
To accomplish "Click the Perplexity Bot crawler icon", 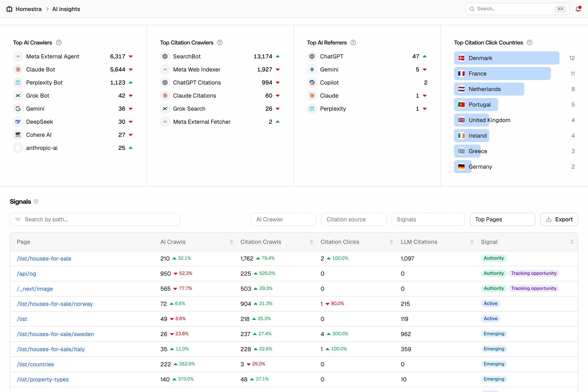I will click(x=18, y=82).
